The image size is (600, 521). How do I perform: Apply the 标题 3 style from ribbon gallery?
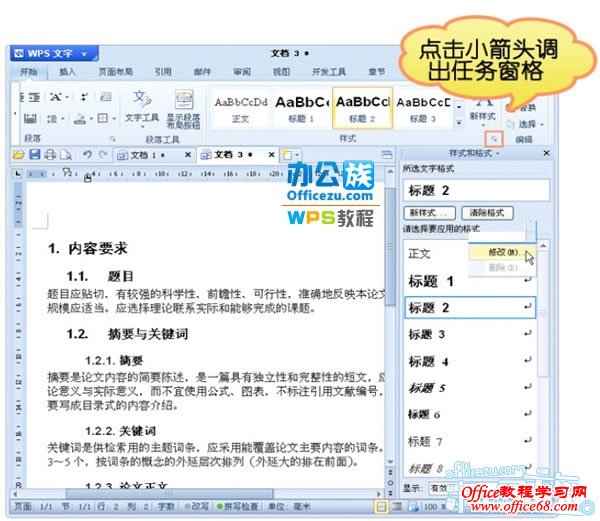[x=423, y=109]
